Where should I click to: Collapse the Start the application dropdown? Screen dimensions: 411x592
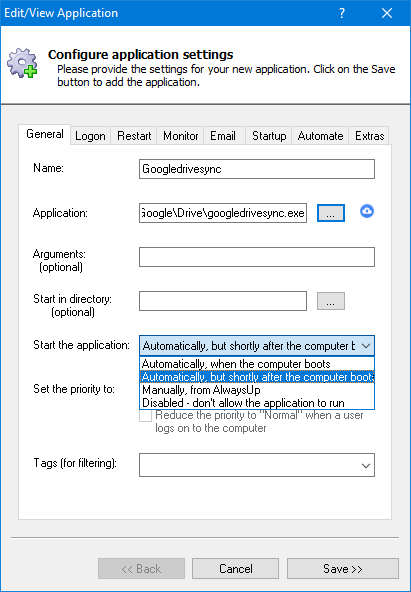click(365, 345)
